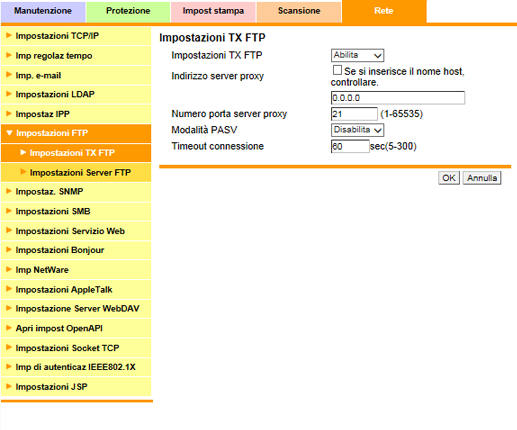517x430 pixels.
Task: Select Apri impost OpenAPI entry
Action: 76,329
